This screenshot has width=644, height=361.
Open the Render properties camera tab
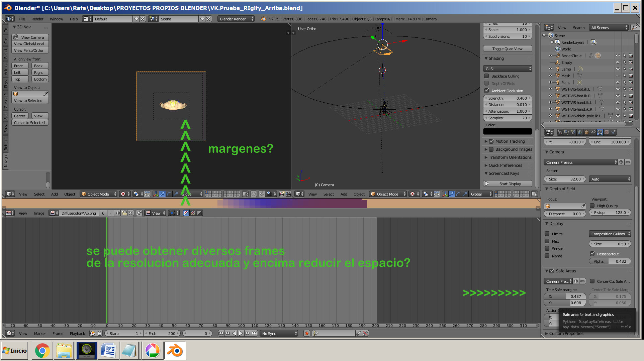coord(560,132)
